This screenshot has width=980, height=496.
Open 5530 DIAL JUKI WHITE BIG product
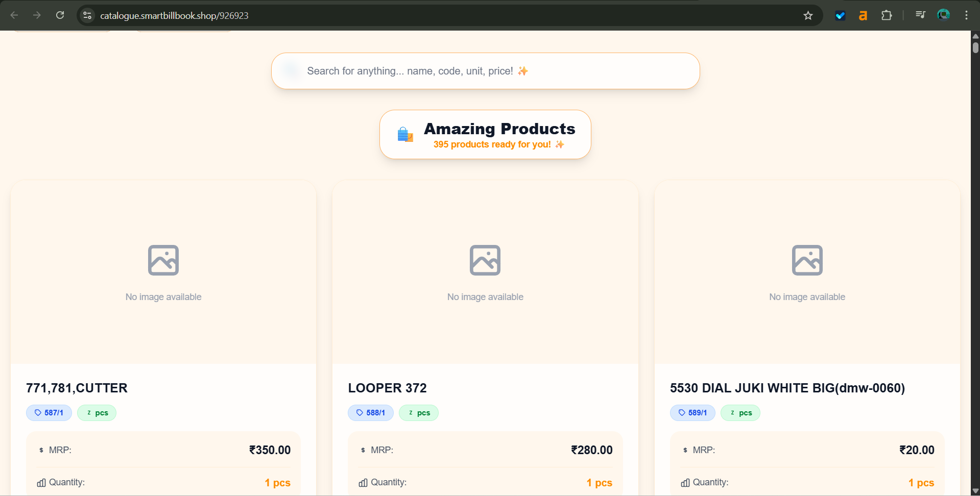tap(787, 388)
